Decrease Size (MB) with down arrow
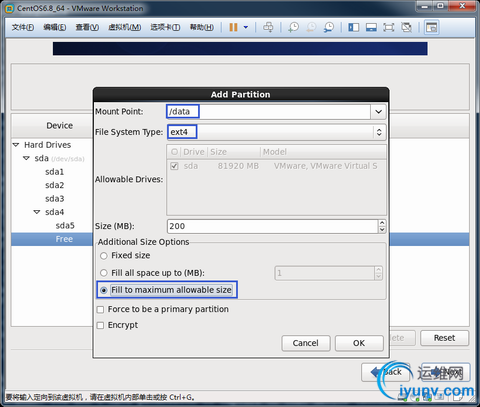The height and width of the screenshot is (407, 480). 382,230
